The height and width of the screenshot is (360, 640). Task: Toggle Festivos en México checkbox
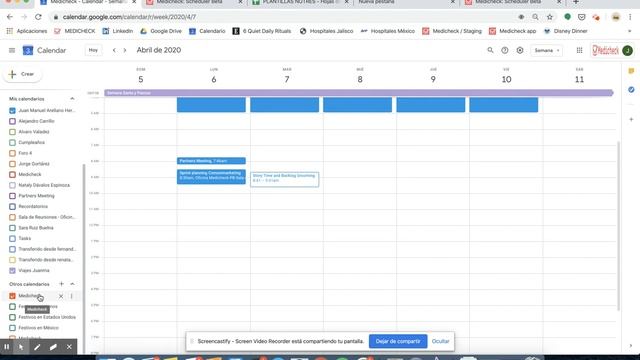pyautogui.click(x=12, y=328)
